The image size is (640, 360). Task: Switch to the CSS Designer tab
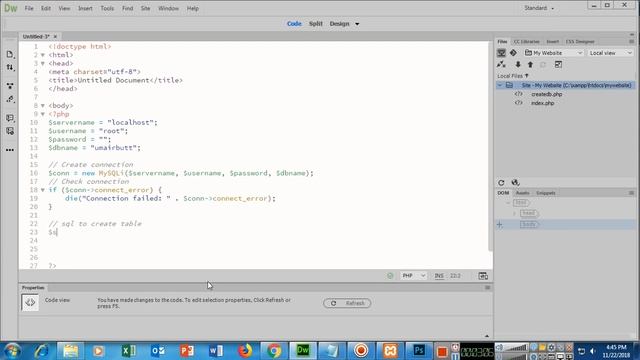click(580, 42)
